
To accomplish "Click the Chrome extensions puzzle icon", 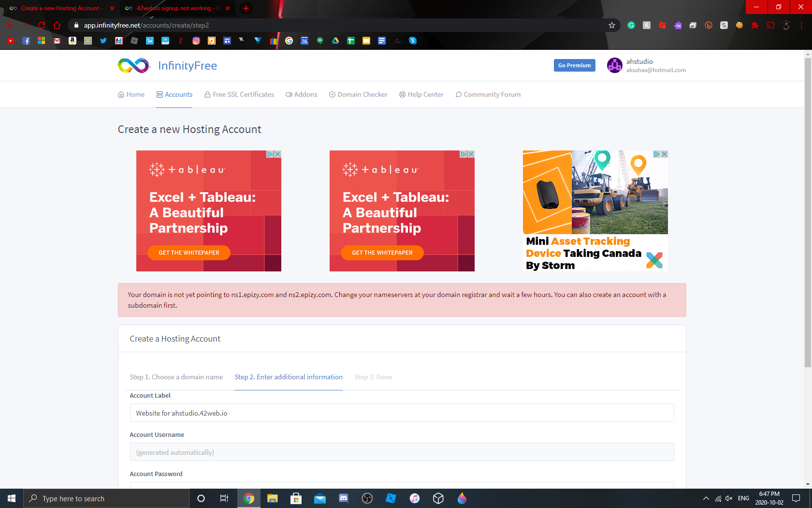I will 755,25.
